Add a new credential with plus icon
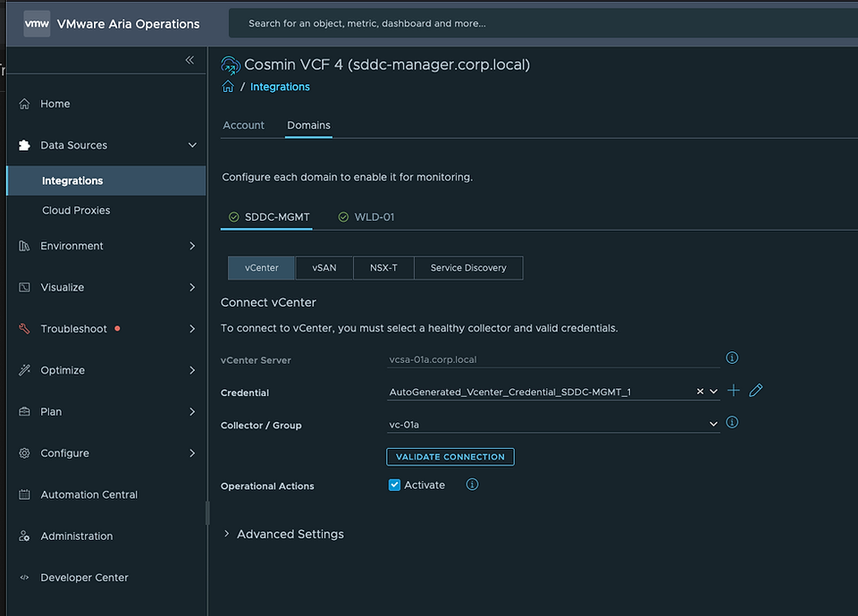This screenshot has width=858, height=616. pyautogui.click(x=733, y=390)
